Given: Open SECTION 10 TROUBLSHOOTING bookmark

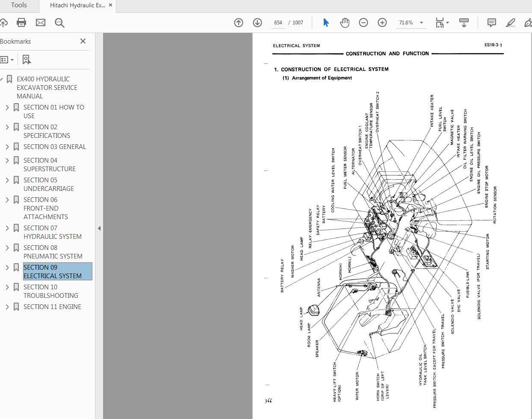Looking at the screenshot, I should pyautogui.click(x=50, y=291).
